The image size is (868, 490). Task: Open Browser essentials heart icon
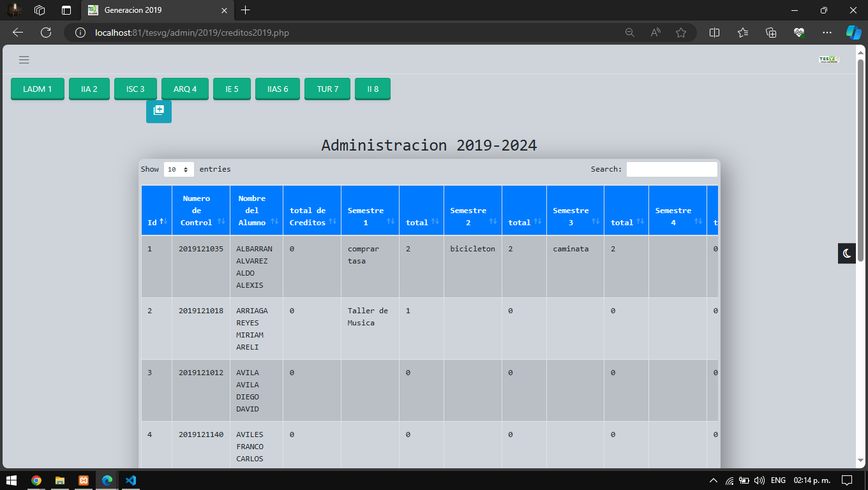[x=799, y=33]
